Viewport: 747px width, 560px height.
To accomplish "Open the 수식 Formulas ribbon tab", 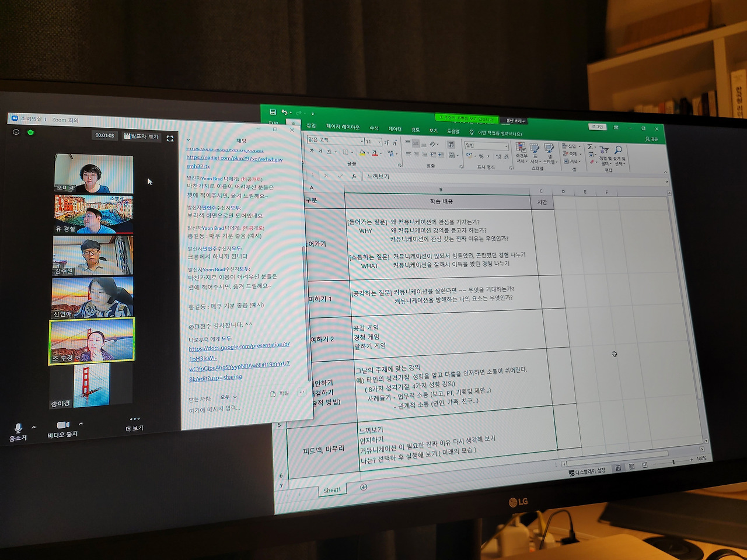I will click(x=374, y=128).
